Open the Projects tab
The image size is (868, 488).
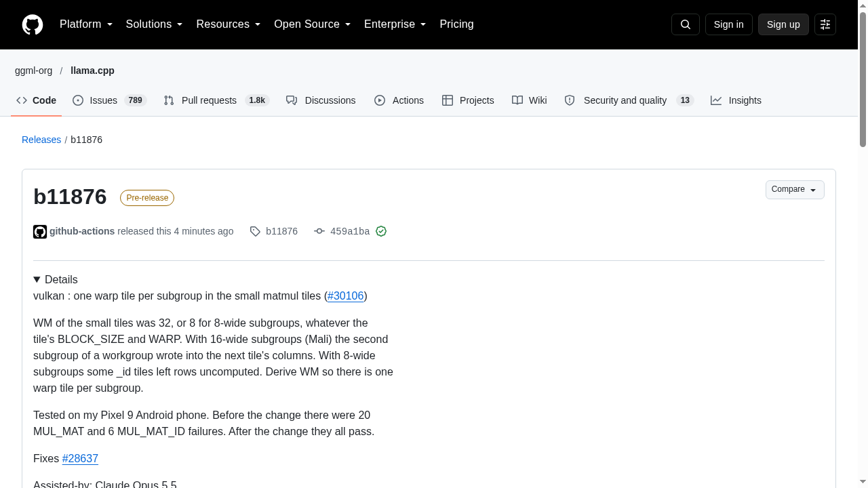[468, 100]
